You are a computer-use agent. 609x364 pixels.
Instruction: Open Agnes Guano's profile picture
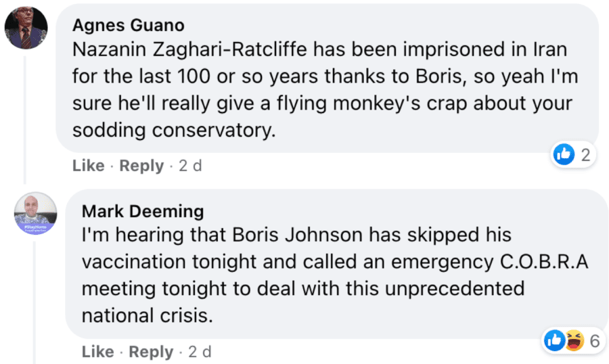[26, 28]
